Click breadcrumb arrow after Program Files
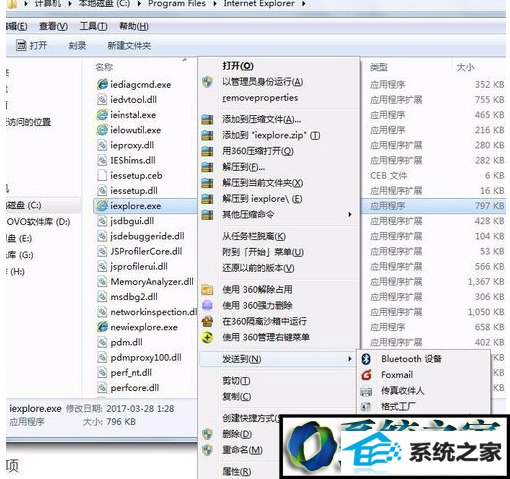The image size is (510, 479). click(215, 4)
